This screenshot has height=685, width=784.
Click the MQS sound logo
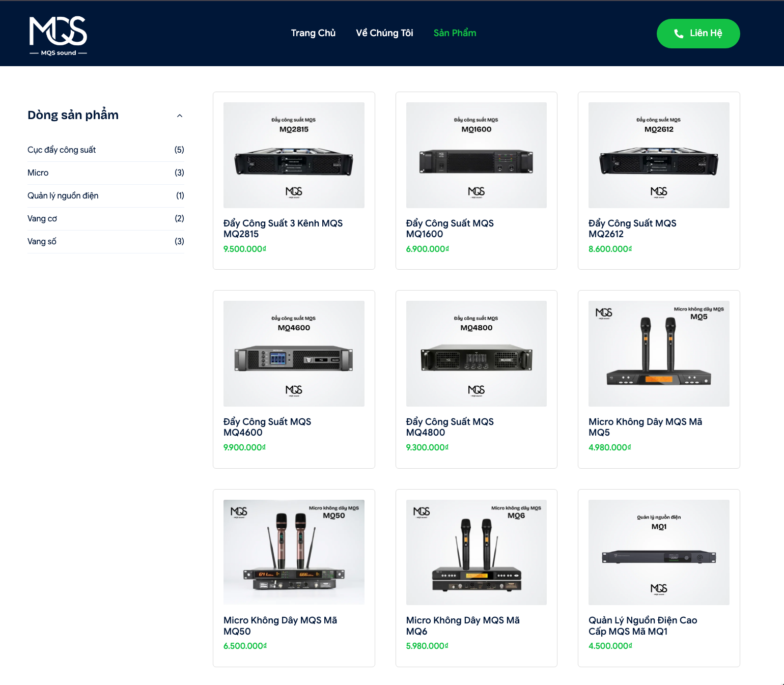coord(58,36)
